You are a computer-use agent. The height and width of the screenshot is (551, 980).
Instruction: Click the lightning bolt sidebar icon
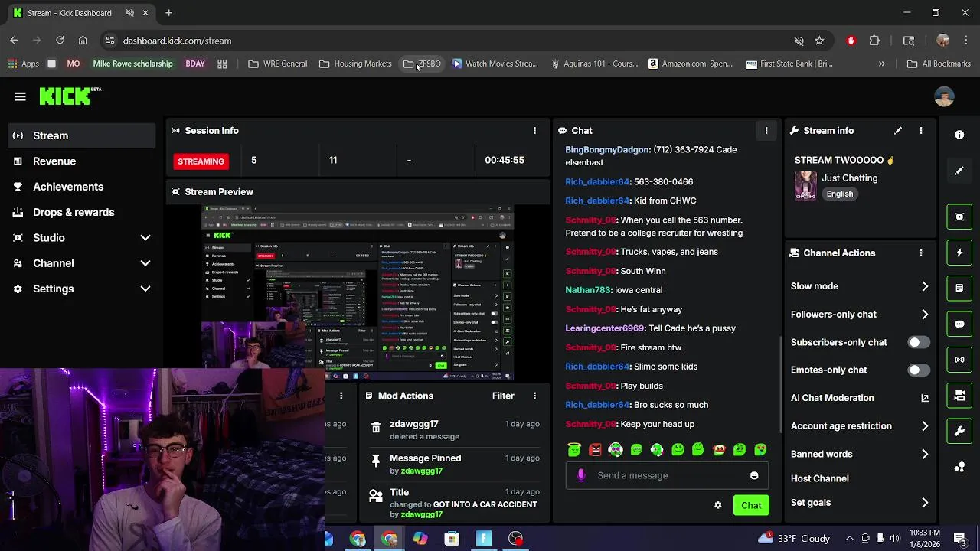959,253
